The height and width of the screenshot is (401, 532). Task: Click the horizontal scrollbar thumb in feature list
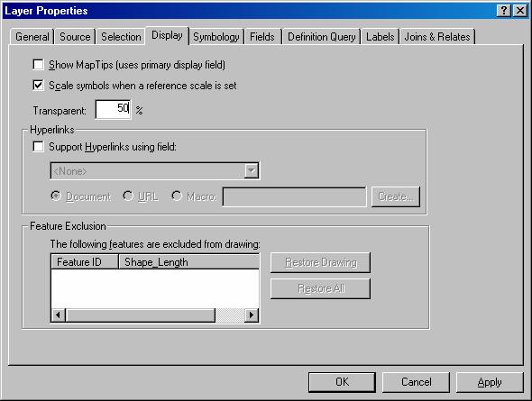coord(140,314)
